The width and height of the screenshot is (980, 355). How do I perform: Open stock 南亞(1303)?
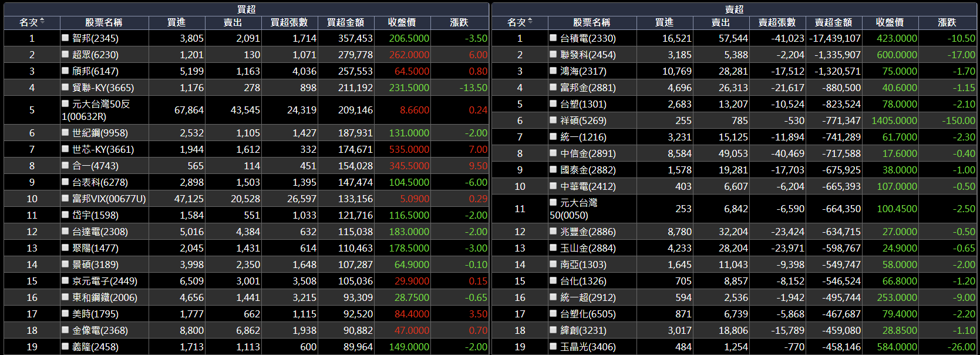(583, 264)
